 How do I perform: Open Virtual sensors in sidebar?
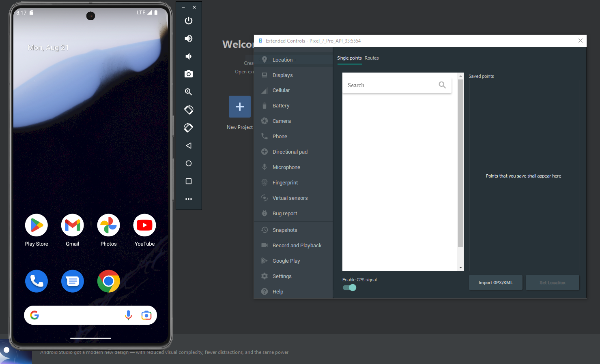coord(290,198)
